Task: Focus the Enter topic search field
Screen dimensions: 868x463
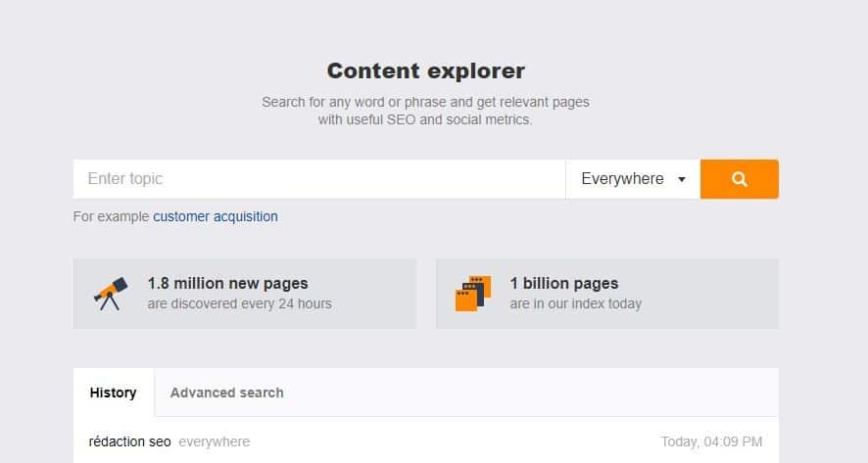Action: coord(319,179)
